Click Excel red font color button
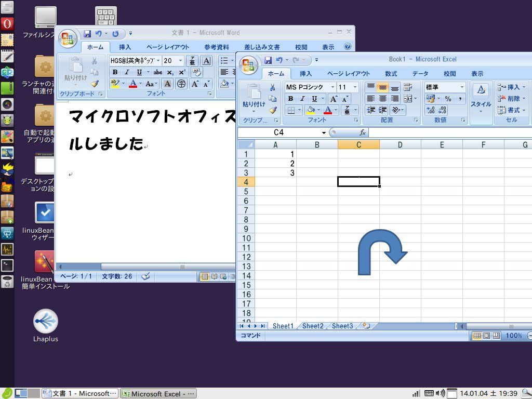 pyautogui.click(x=328, y=110)
